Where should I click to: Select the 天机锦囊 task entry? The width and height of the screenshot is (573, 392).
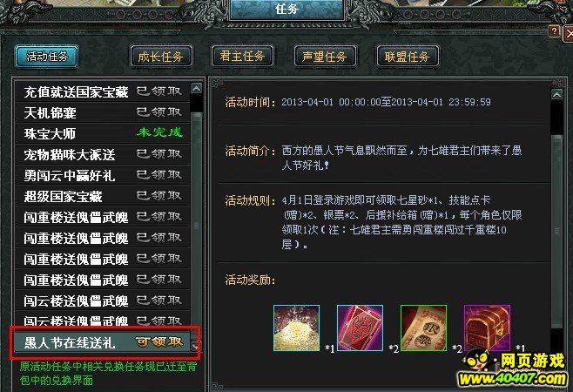pyautogui.click(x=103, y=112)
